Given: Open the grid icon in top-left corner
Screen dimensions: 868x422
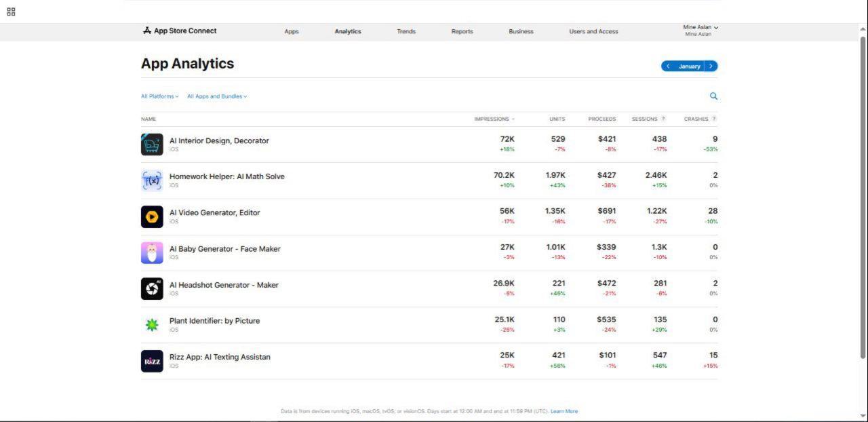Looking at the screenshot, I should [11, 12].
